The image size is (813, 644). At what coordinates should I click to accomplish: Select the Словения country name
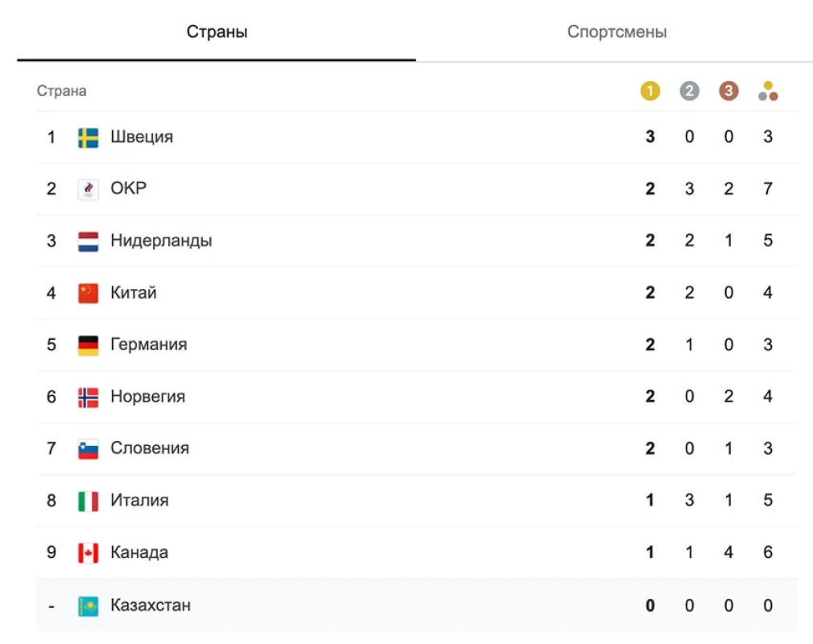[150, 448]
